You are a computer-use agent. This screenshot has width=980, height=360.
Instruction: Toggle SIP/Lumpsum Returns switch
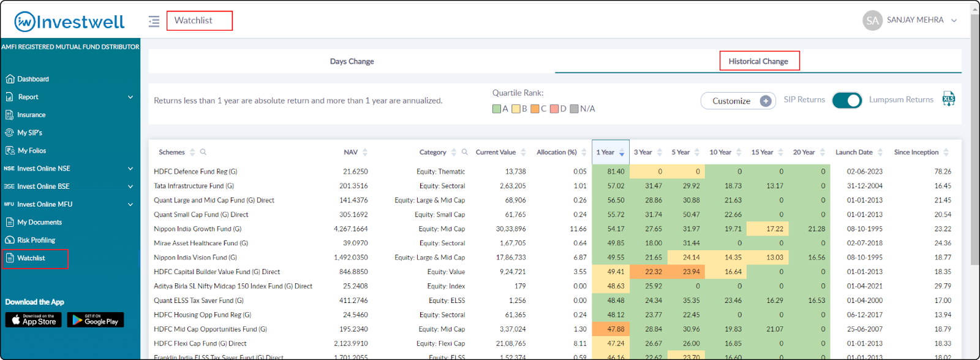tap(847, 101)
